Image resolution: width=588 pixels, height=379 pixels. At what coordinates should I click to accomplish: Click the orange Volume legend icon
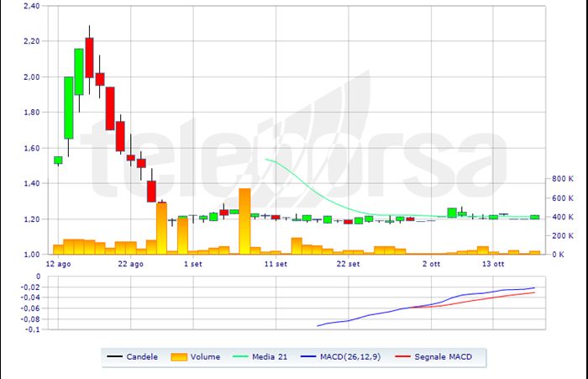click(x=176, y=357)
